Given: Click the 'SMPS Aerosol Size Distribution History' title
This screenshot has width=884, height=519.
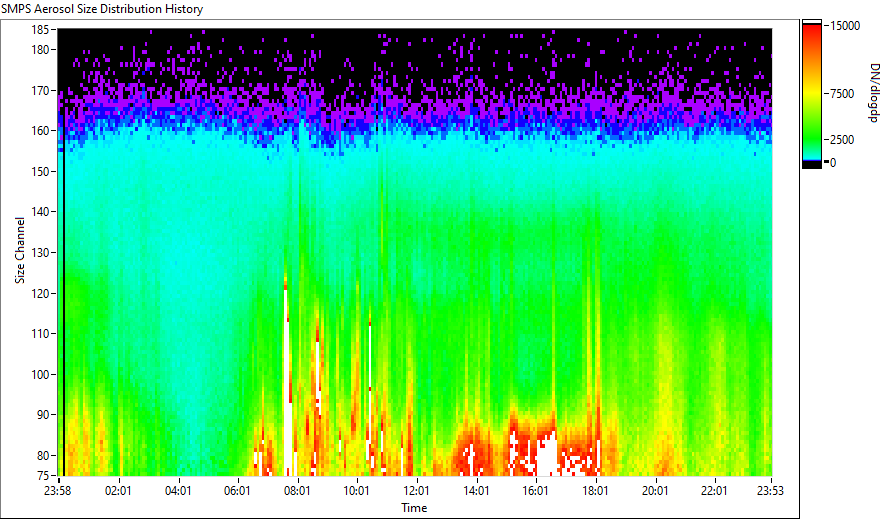Looking at the screenshot, I should point(102,9).
